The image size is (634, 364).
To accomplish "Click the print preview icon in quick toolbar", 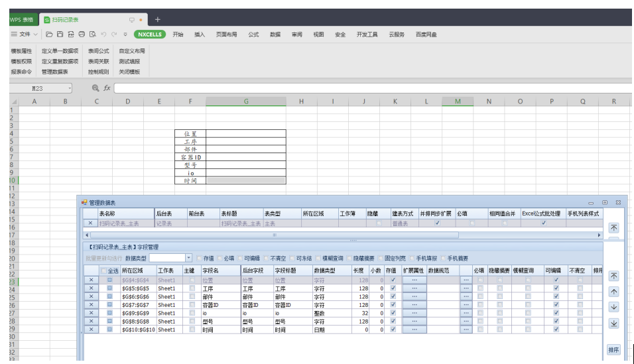I will click(93, 34).
